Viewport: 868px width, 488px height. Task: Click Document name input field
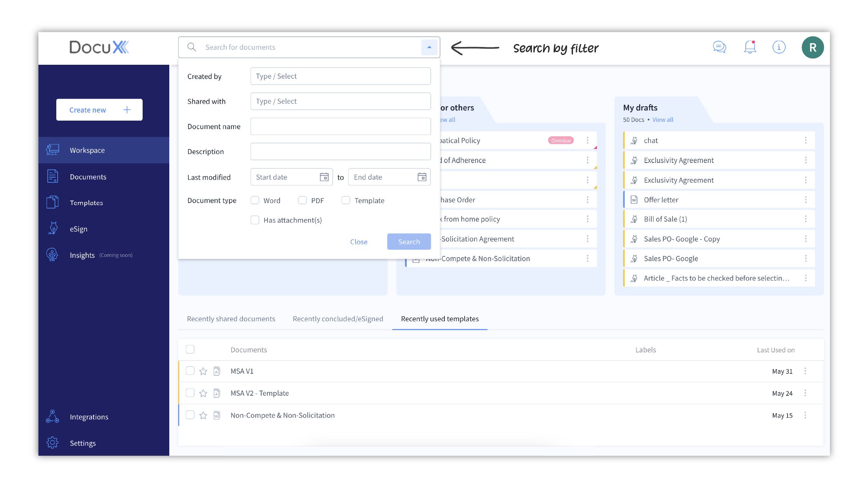click(x=340, y=126)
